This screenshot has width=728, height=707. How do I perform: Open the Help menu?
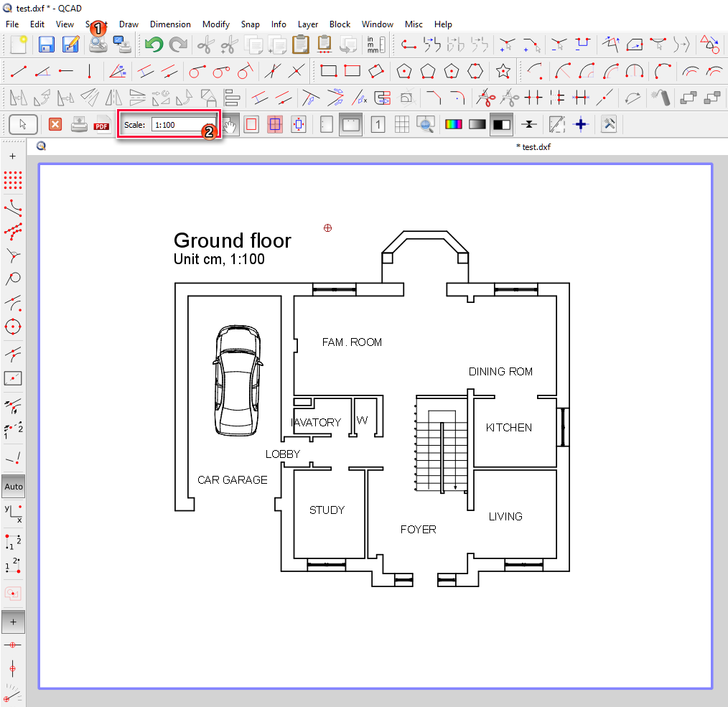tap(443, 24)
